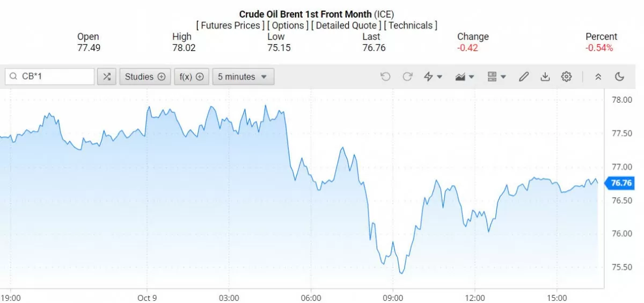Viewport: 644px width, 303px height.
Task: Expand the lightning bolt events dropdown
Action: [433, 77]
